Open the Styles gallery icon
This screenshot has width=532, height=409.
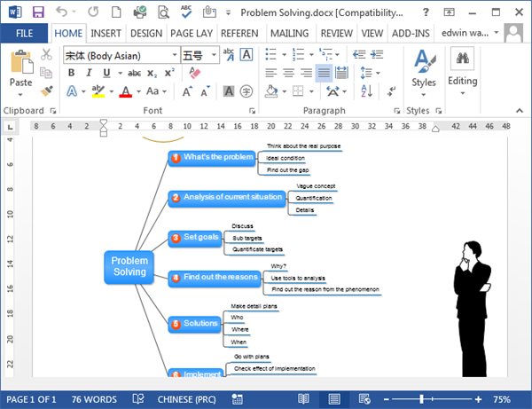pyautogui.click(x=424, y=67)
